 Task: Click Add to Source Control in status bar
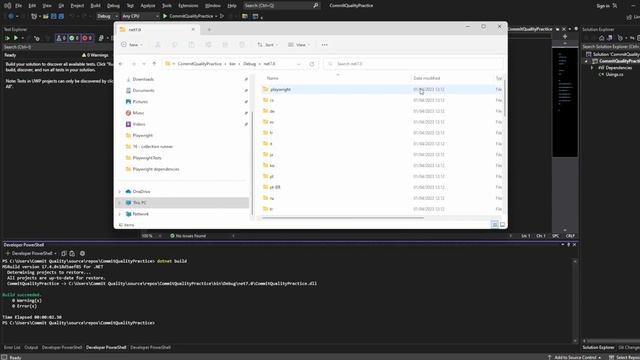[x=575, y=357]
